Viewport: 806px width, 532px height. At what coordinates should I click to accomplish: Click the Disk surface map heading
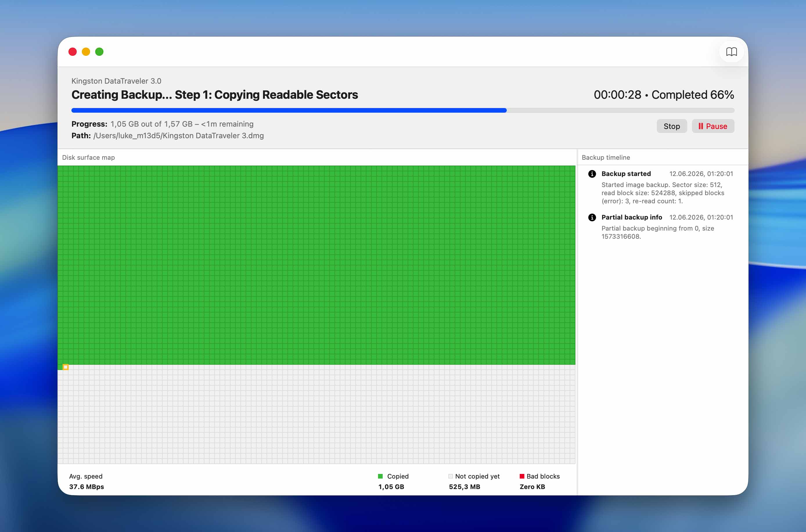(x=89, y=157)
